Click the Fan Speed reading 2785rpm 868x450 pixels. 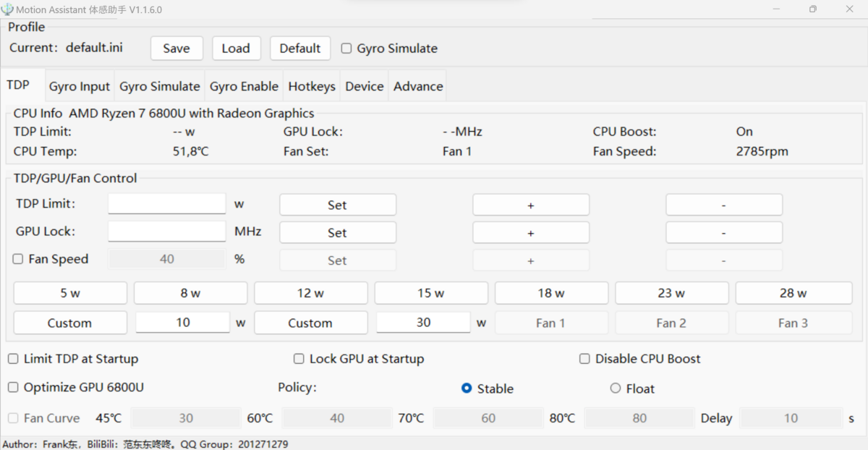point(762,152)
